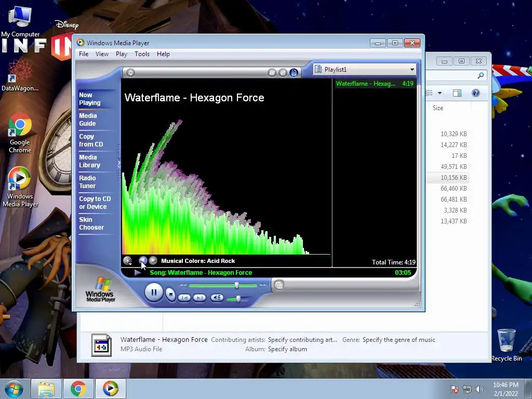Select the next visualization
Screen dimensions: 532x399
(153, 261)
